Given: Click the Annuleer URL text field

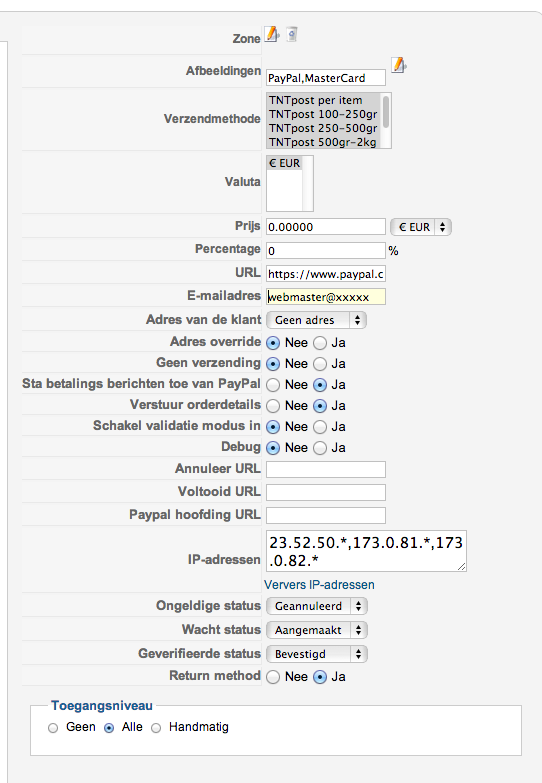Looking at the screenshot, I should [x=326, y=469].
